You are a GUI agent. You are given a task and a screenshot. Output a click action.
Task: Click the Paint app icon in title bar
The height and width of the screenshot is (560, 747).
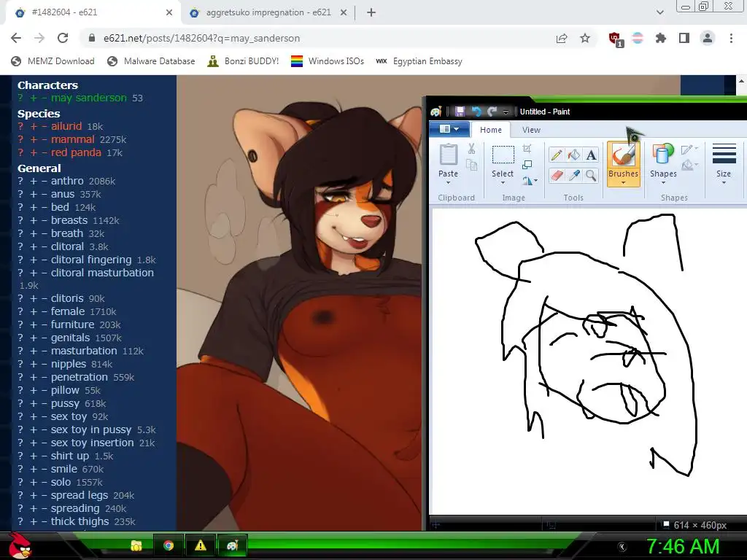pyautogui.click(x=436, y=112)
